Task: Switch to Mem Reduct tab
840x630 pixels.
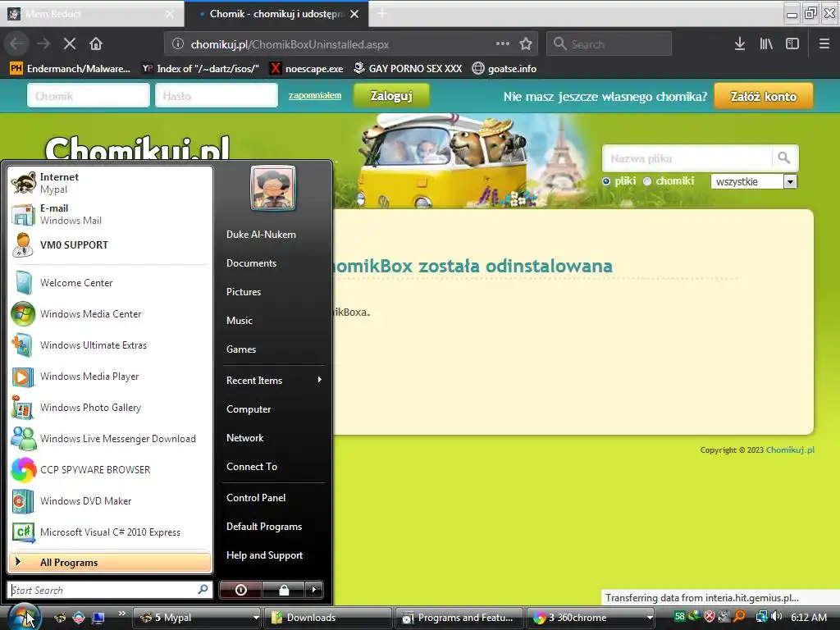Action: pyautogui.click(x=91, y=14)
